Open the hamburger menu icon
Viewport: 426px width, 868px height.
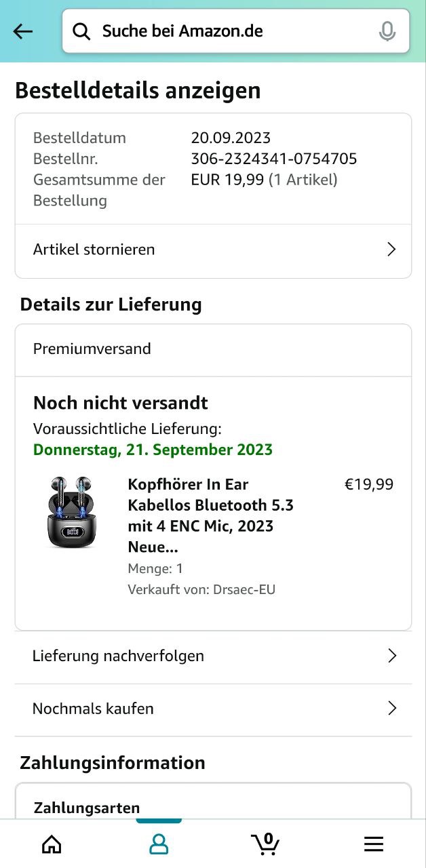click(374, 844)
